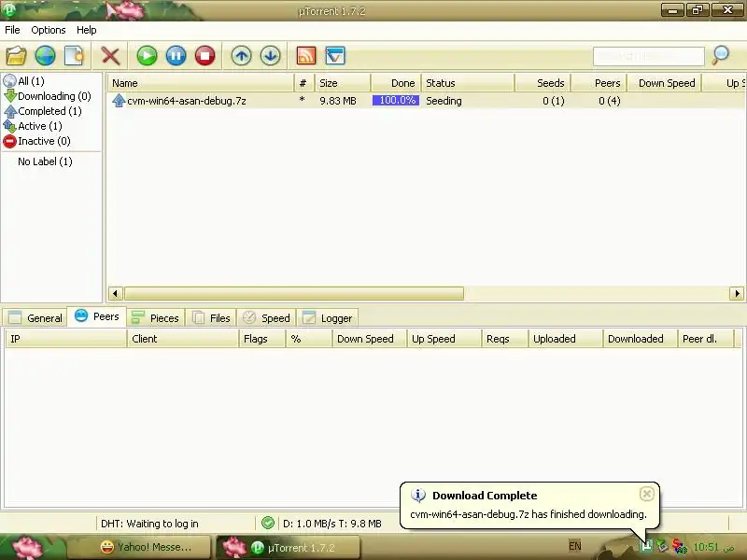This screenshot has width=747, height=560.
Task: Select the Active (1) category
Action: pyautogui.click(x=33, y=126)
